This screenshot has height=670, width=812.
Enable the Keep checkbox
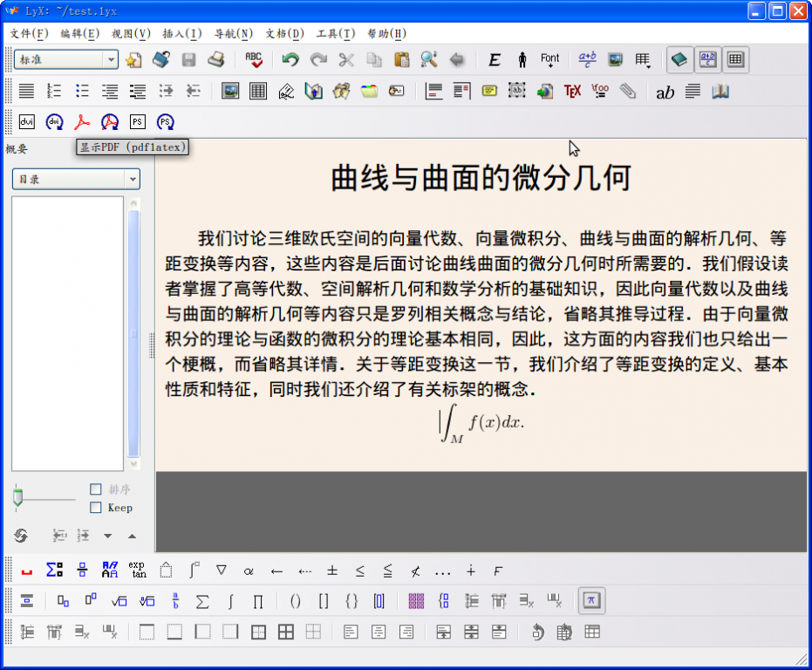pos(96,508)
